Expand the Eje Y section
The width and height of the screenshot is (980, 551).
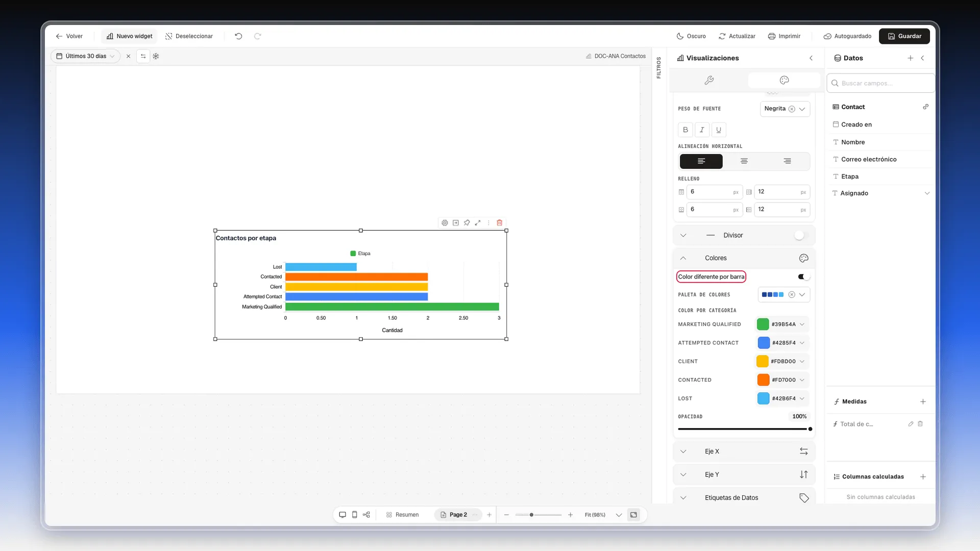744,474
